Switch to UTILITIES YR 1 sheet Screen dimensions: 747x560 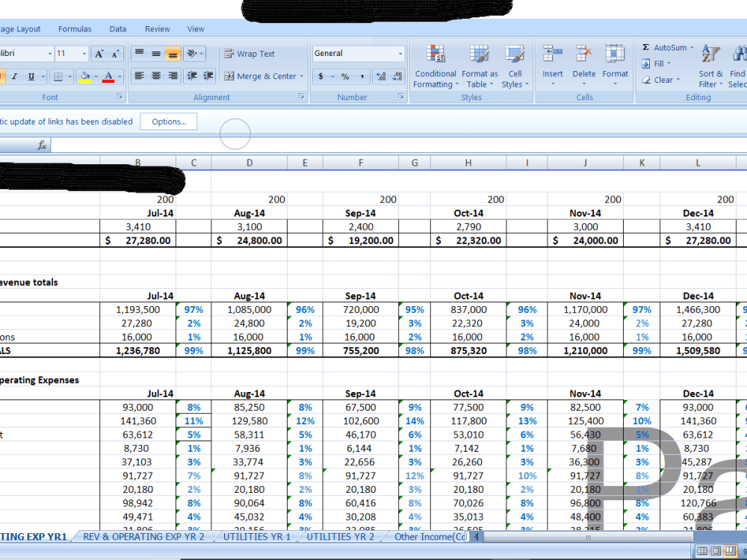257,537
